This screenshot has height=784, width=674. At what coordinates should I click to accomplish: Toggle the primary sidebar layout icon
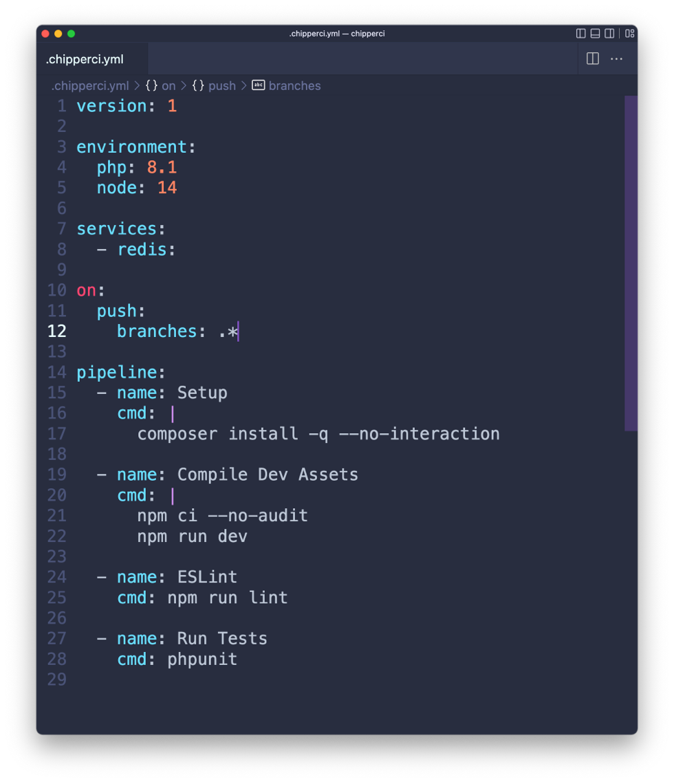[x=580, y=34]
